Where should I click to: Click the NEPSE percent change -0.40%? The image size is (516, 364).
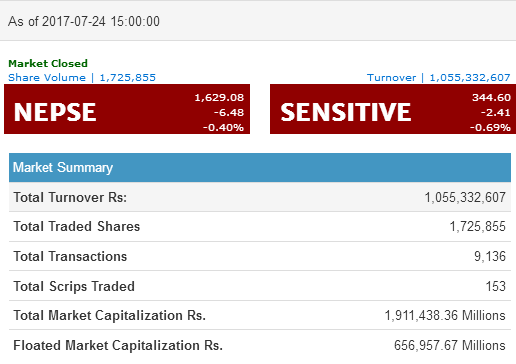point(223,128)
